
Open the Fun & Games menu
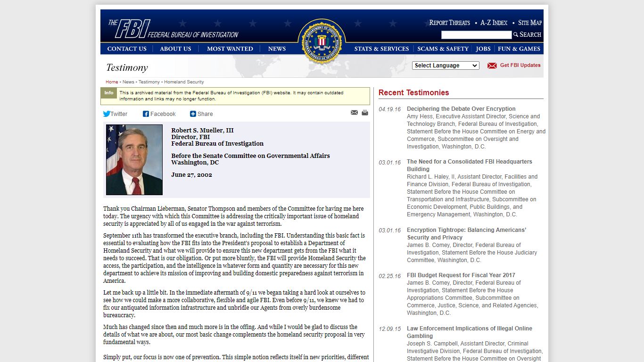point(519,49)
